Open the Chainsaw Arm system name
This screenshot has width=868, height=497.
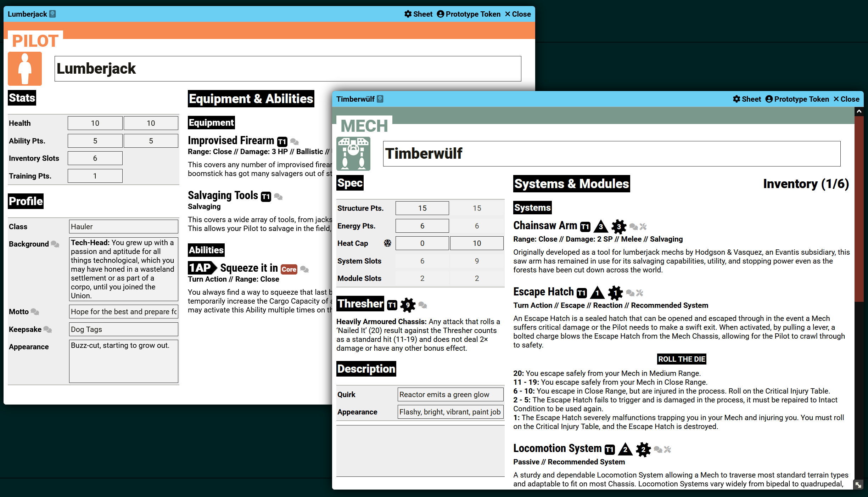pyautogui.click(x=545, y=226)
